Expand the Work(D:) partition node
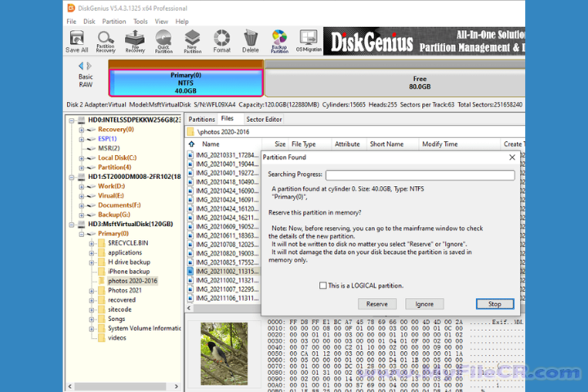This screenshot has width=588, height=392. (82, 186)
